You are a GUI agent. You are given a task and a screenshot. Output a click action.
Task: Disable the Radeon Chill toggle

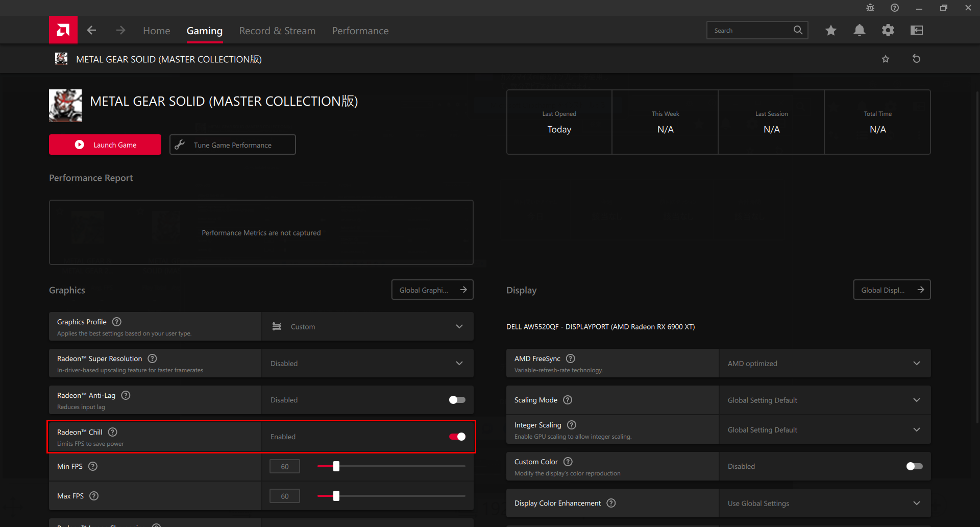(457, 437)
